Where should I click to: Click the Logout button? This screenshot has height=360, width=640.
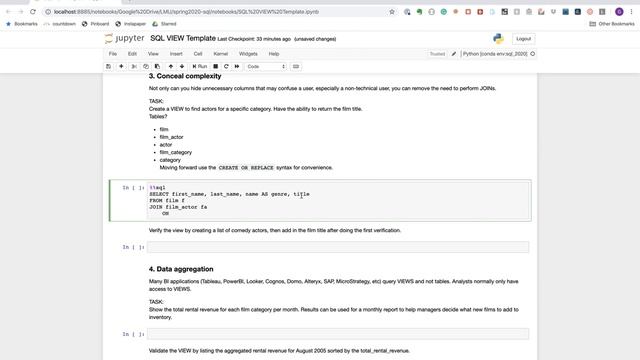click(x=523, y=39)
